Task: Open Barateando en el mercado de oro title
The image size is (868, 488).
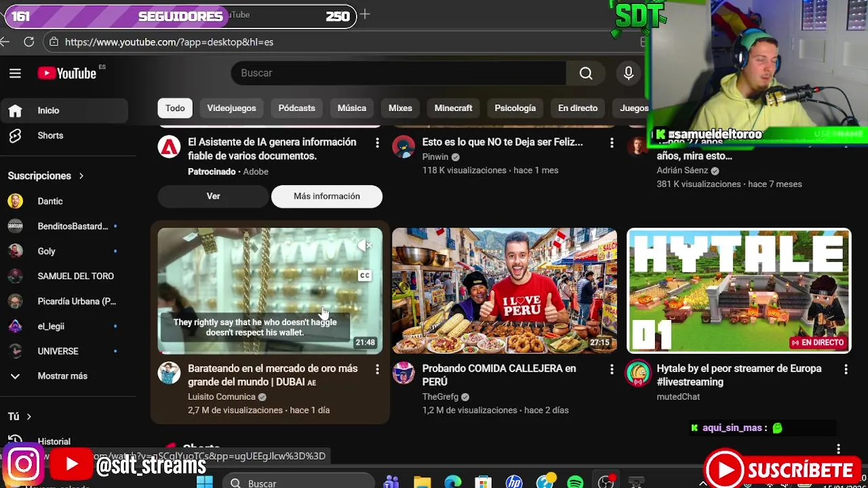Action: pyautogui.click(x=273, y=375)
